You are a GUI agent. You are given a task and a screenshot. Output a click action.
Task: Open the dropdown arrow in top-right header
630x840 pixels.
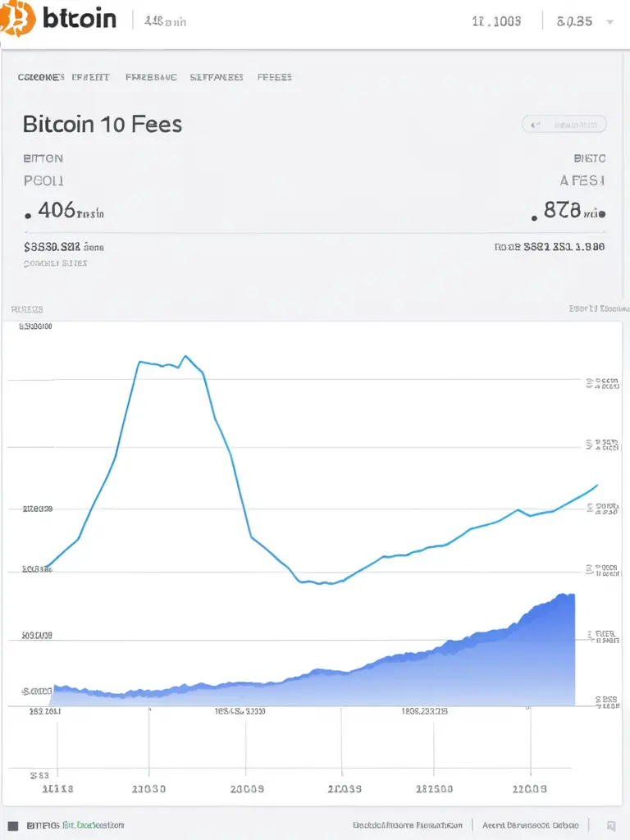(x=609, y=22)
